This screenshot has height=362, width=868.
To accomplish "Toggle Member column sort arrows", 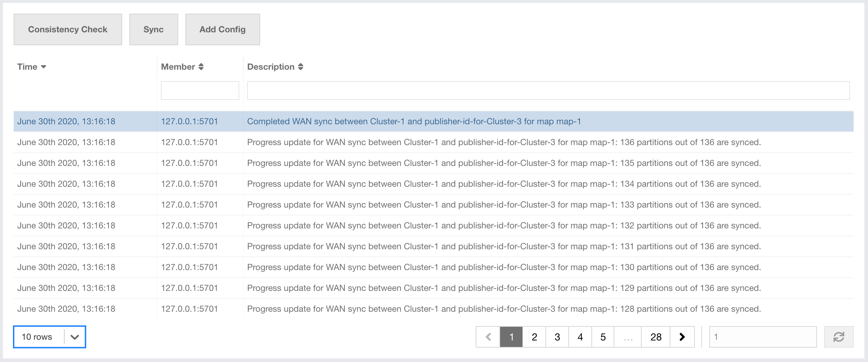I will (201, 67).
